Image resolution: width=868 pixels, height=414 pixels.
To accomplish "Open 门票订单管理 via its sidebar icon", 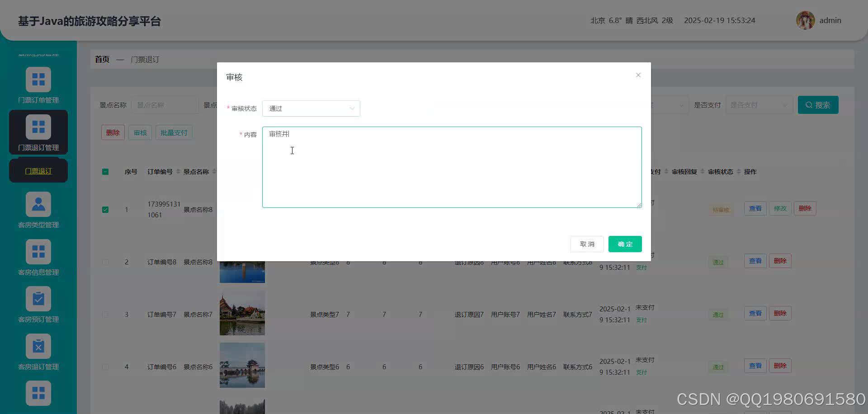I will (x=38, y=79).
